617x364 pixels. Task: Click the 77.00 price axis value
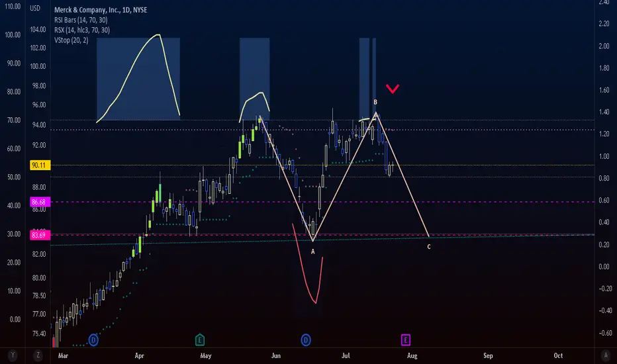[38, 314]
